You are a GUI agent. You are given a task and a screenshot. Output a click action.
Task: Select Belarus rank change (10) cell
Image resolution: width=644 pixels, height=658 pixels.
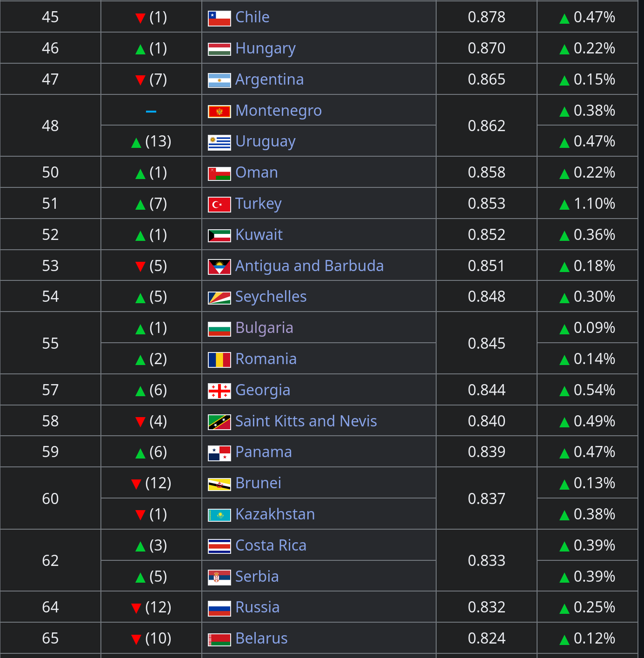click(x=151, y=638)
